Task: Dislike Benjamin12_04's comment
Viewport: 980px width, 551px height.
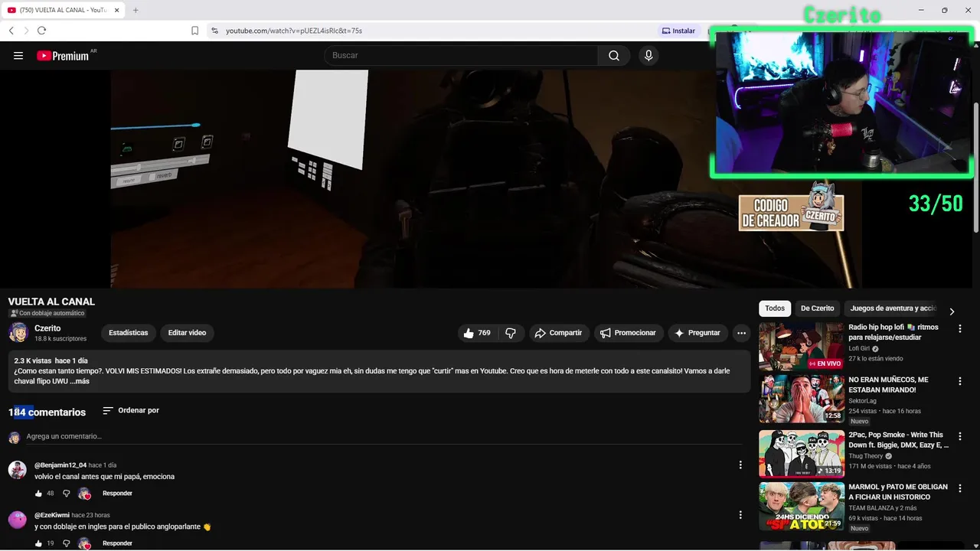Action: 67,494
